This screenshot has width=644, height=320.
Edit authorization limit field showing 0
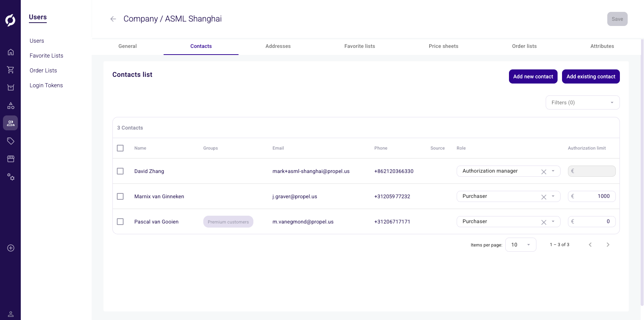pos(592,222)
